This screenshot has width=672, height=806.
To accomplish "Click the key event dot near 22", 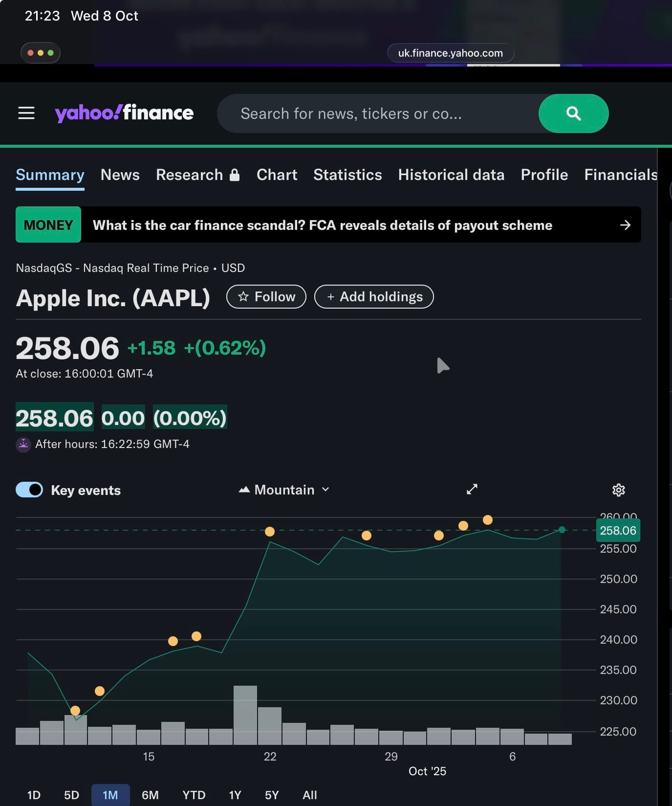I will point(270,532).
